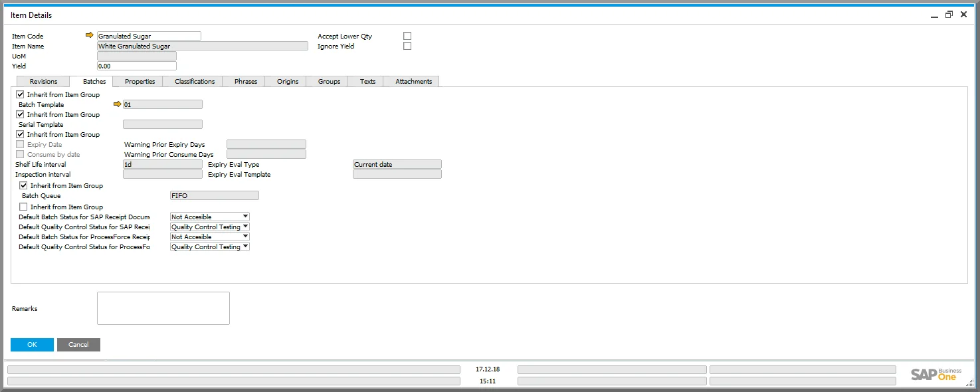
Task: Click the Serial Template field
Action: [x=163, y=124]
